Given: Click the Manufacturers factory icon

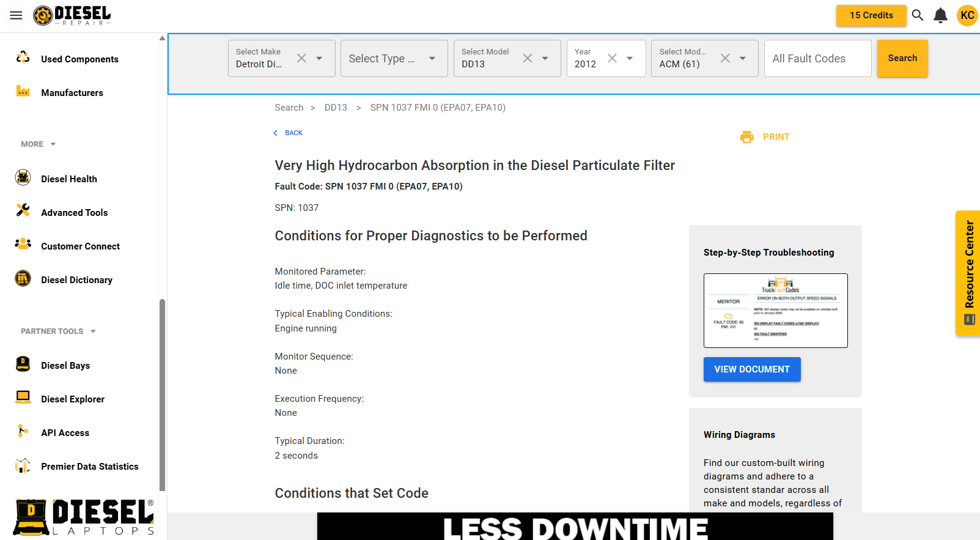Looking at the screenshot, I should click(x=23, y=91).
